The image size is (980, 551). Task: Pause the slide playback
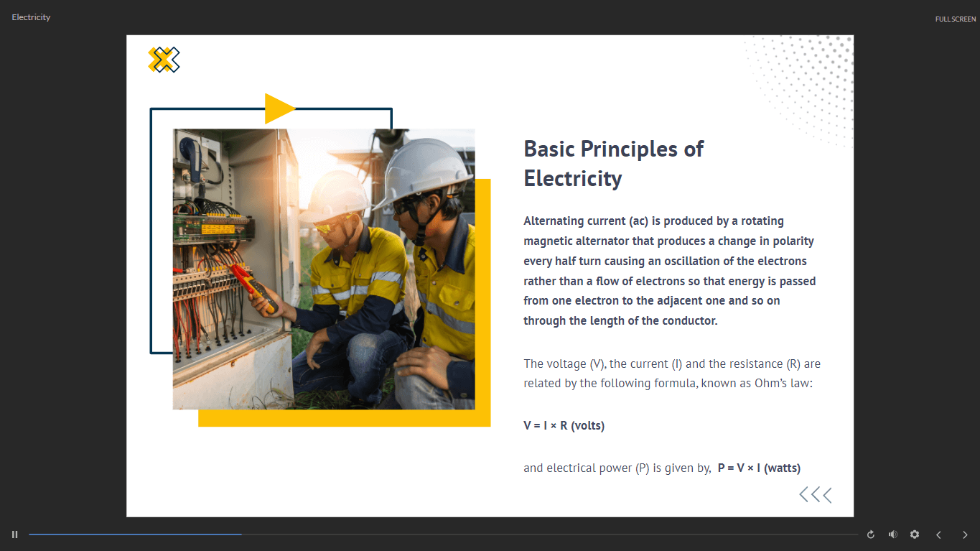click(14, 534)
